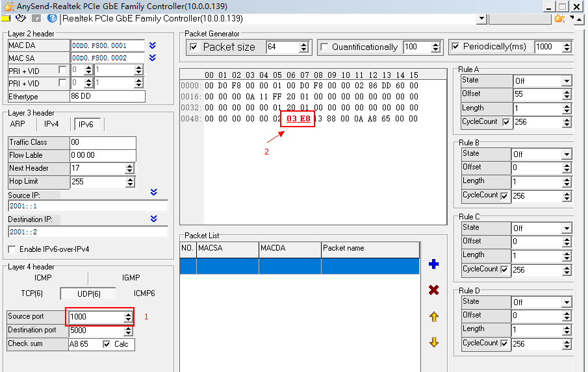Select the highlighted packet list row
Image resolution: width=588 pixels, height=372 pixels.
(300, 266)
